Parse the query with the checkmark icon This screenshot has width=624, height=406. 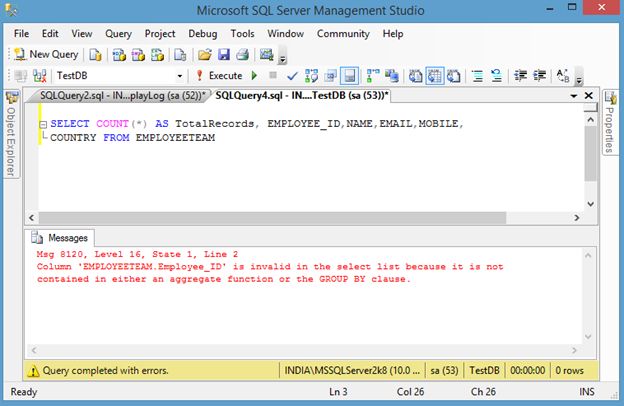coord(292,76)
